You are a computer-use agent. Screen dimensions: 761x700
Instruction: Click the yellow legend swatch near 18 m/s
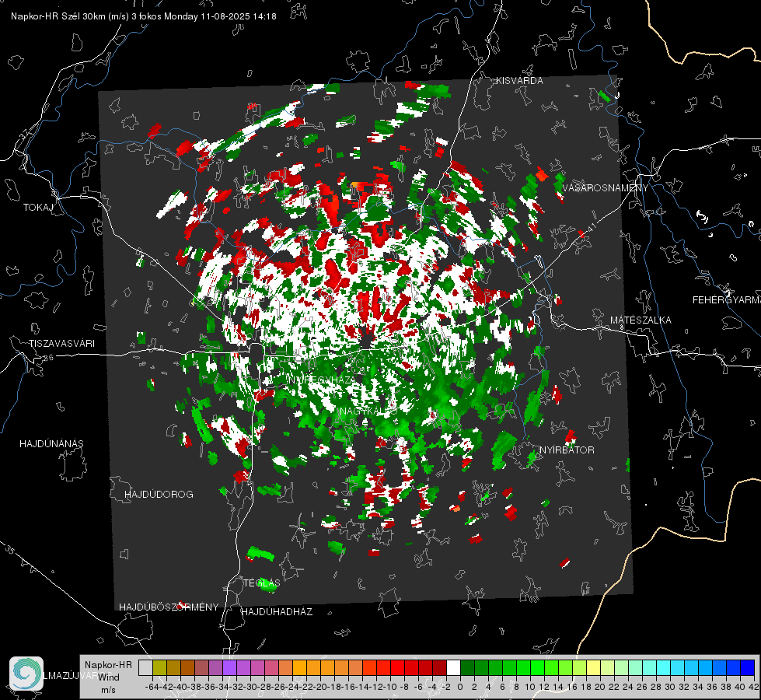[x=594, y=668]
